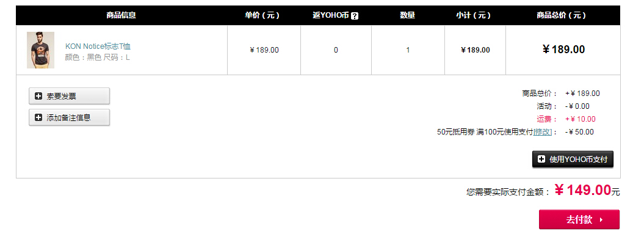Click the 单价（元） column header

pyautogui.click(x=262, y=15)
